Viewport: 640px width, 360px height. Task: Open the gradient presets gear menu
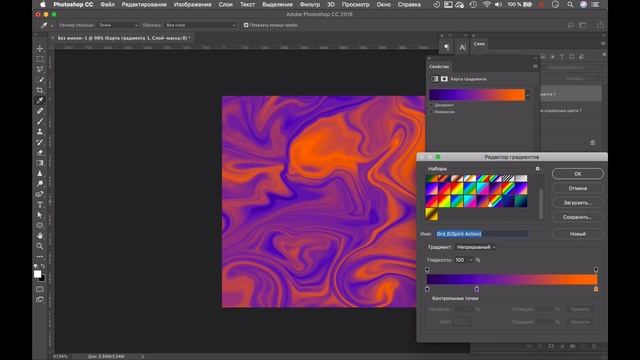[x=538, y=169]
